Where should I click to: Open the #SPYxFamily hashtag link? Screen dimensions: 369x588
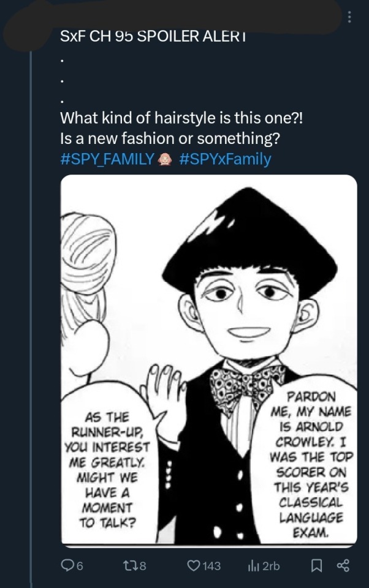tap(225, 159)
